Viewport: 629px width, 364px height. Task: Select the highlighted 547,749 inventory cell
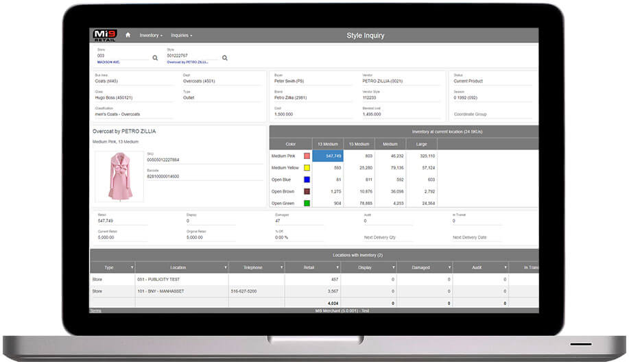coord(328,156)
